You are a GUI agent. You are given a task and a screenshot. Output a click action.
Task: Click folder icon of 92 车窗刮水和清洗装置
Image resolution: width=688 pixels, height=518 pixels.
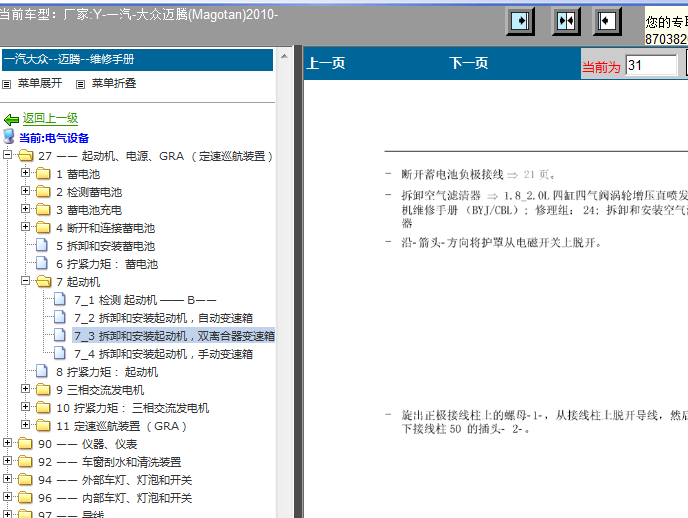pos(25,461)
